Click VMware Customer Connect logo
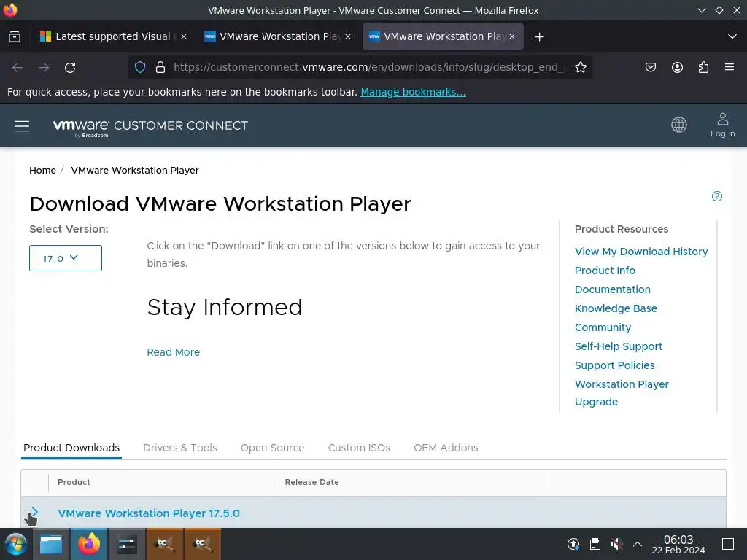Image resolution: width=747 pixels, height=560 pixels. tap(150, 127)
